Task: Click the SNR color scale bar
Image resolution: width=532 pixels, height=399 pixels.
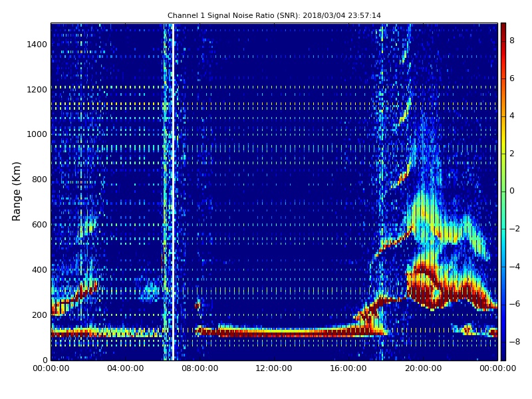Action: pos(503,192)
